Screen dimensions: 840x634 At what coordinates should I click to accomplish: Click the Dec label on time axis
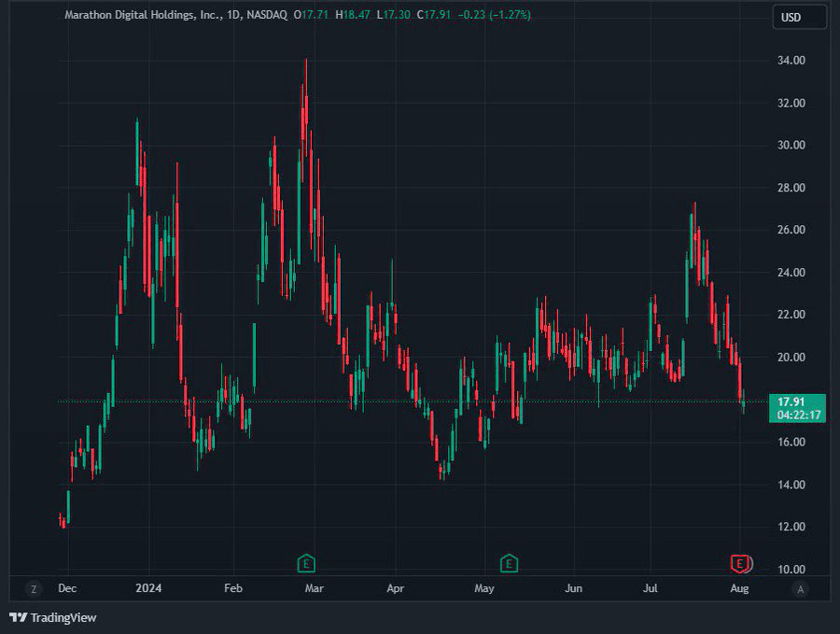pos(67,588)
